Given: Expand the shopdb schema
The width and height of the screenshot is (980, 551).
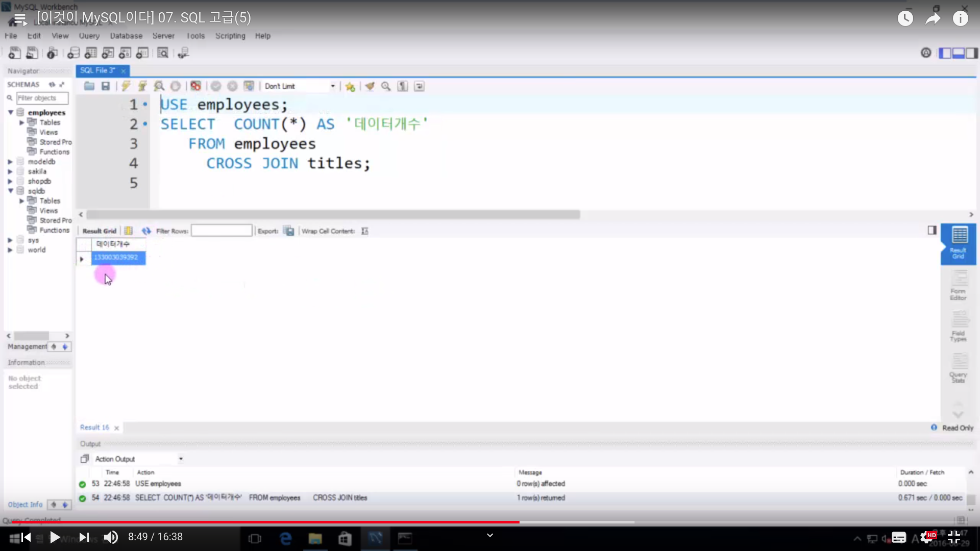Looking at the screenshot, I should [x=10, y=181].
